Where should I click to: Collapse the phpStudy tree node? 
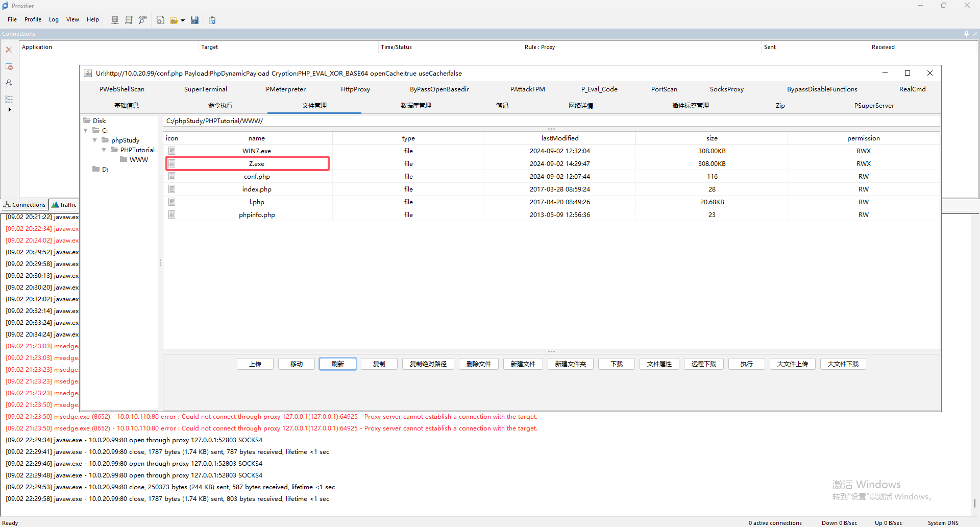(95, 140)
